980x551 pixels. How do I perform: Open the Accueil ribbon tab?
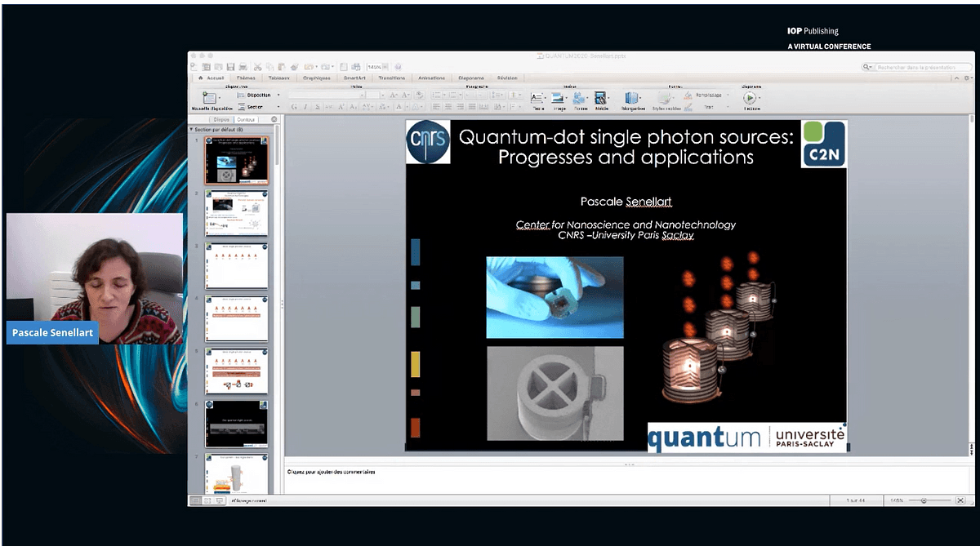[211, 78]
